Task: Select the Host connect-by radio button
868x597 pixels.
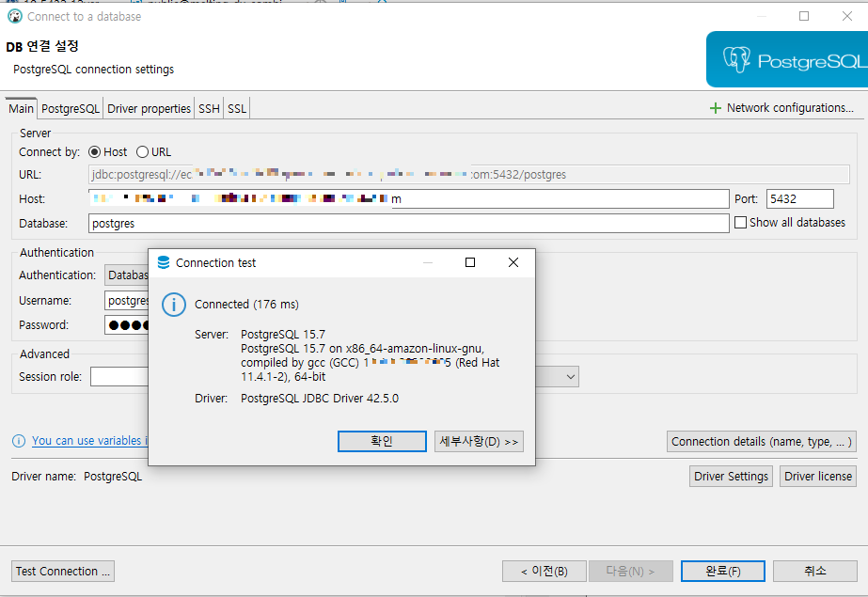Action: [95, 152]
